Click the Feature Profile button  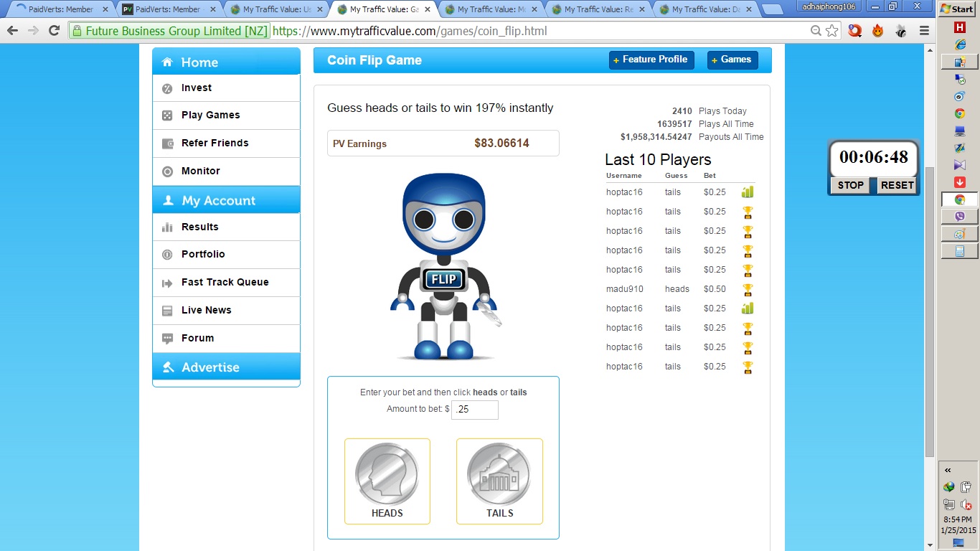click(651, 60)
